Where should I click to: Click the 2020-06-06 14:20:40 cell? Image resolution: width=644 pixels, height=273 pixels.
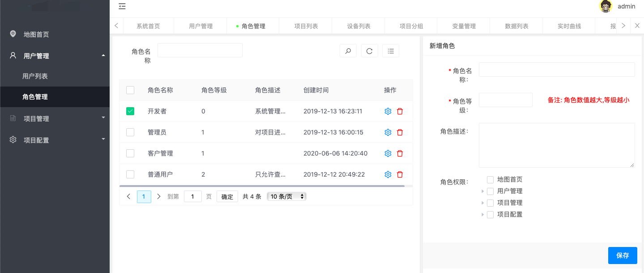pyautogui.click(x=335, y=153)
